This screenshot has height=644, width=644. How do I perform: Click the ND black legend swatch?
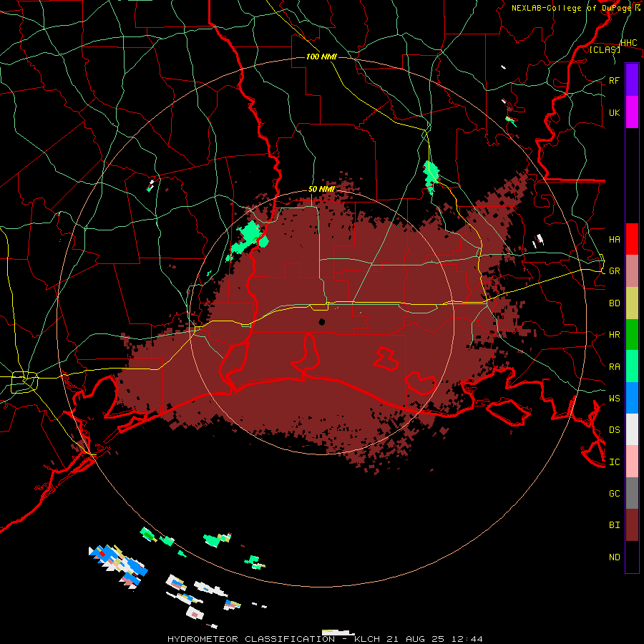click(x=632, y=557)
